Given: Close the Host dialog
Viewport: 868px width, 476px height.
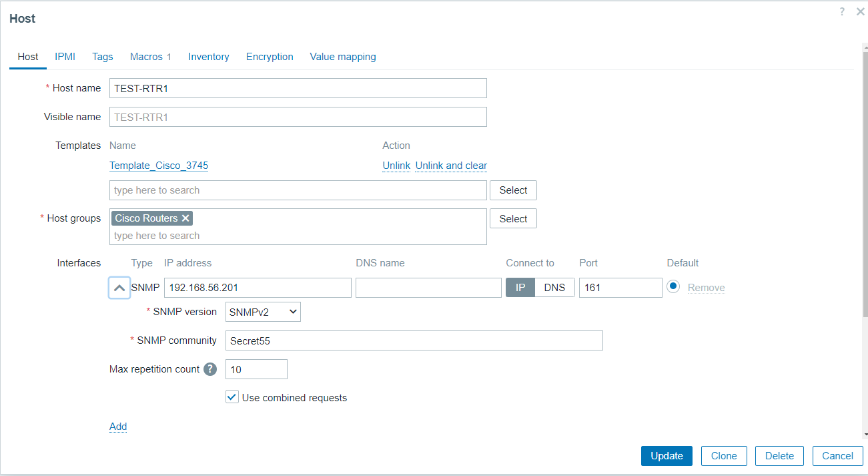Looking at the screenshot, I should tap(860, 11).
